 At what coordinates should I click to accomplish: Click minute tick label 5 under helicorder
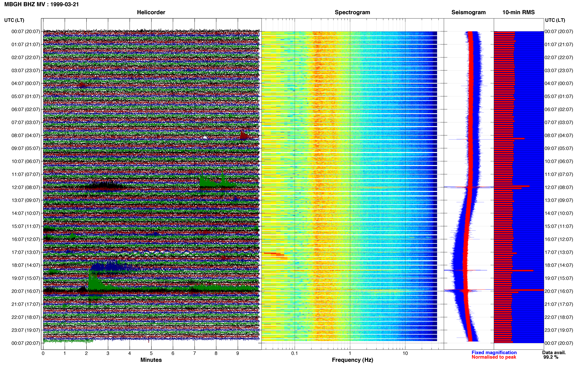click(151, 353)
